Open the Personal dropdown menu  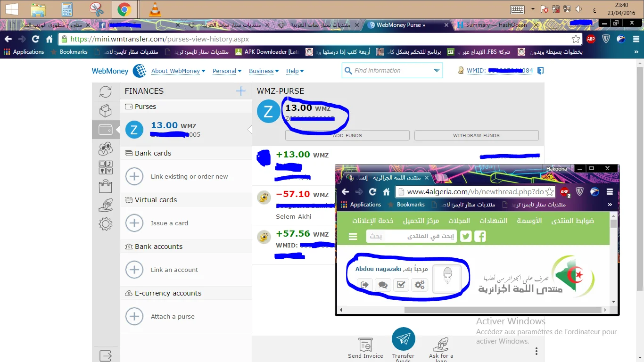pos(227,71)
